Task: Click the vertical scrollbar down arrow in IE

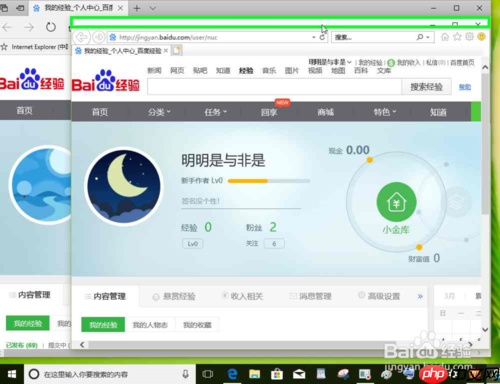Action: (x=485, y=330)
